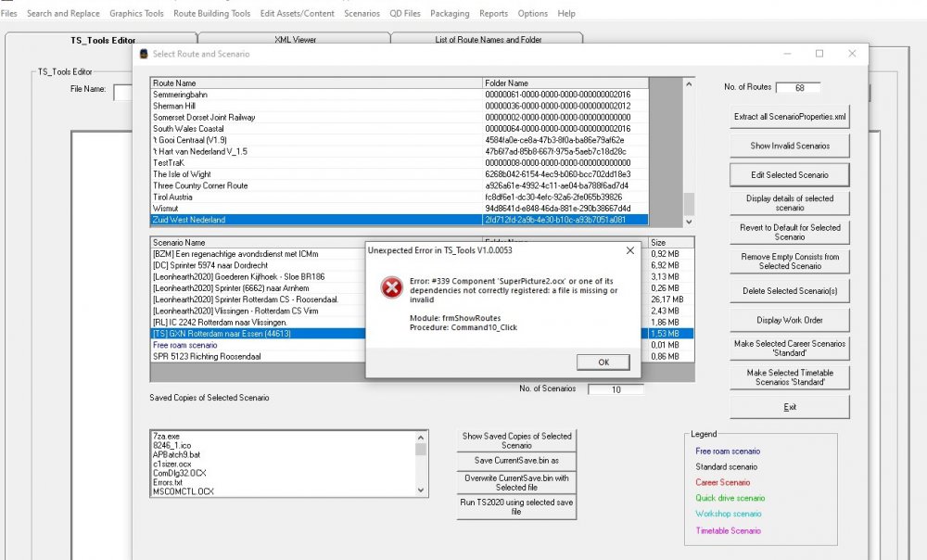Image resolution: width=927 pixels, height=560 pixels.
Task: Switch to List of Route Names tab
Action: [487, 40]
